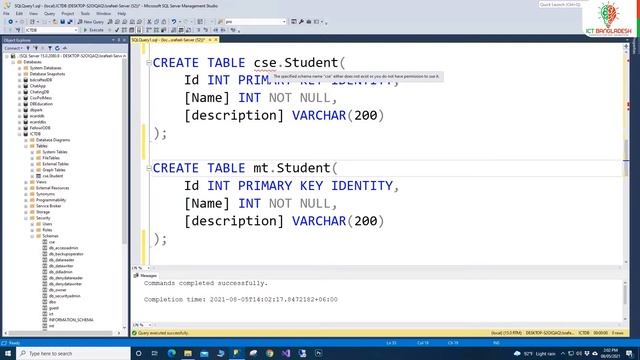Expand the Programmability folder
Viewport: 640px width, 360px height.
[x=26, y=200]
